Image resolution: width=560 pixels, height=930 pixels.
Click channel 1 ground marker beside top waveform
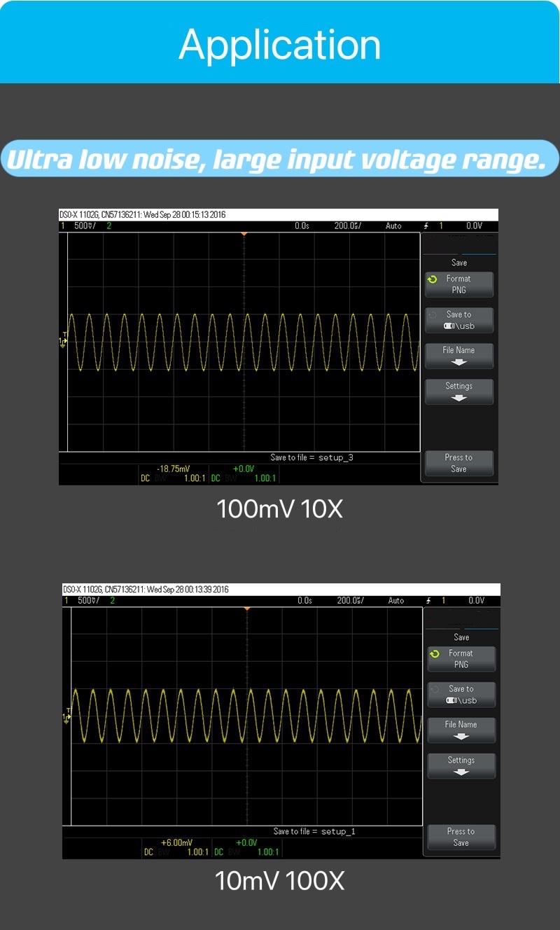[x=63, y=341]
